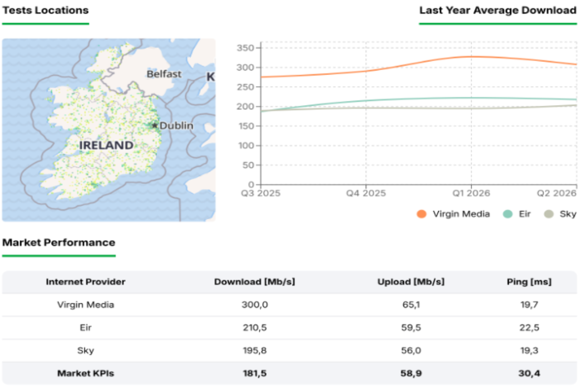Screen dimensions: 588x391
Task: Toggle Virgin Media series via legend label
Action: (x=461, y=214)
